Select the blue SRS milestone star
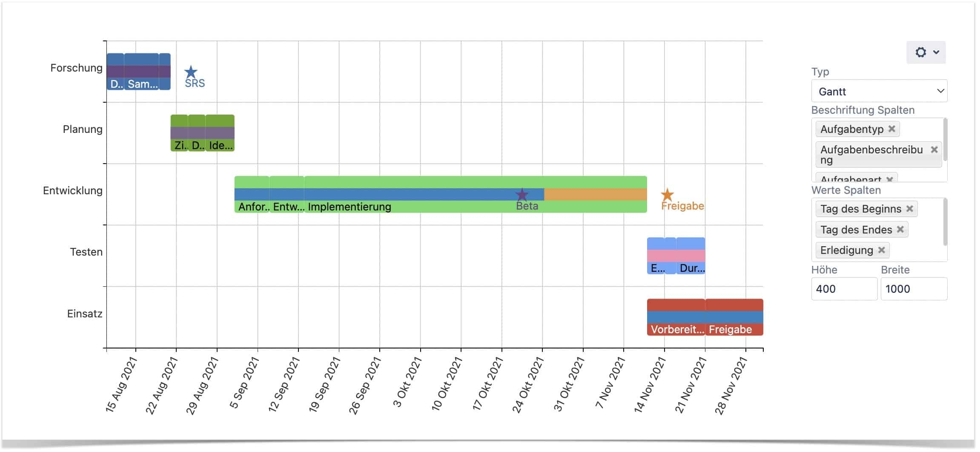Screen dimensions: 980x452 click(191, 71)
